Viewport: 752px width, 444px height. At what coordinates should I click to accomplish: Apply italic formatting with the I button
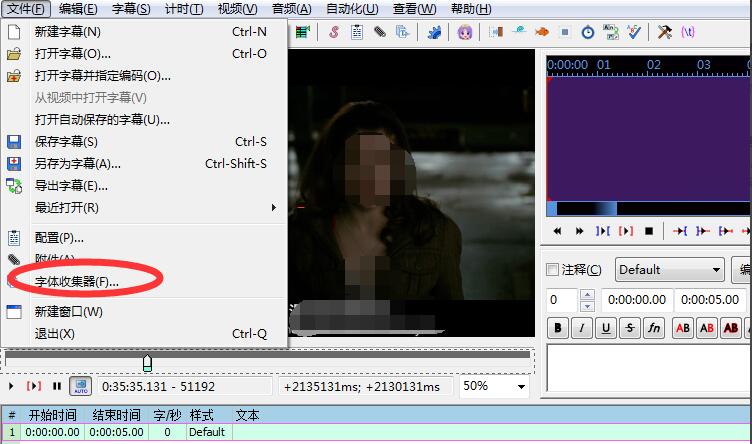click(583, 328)
